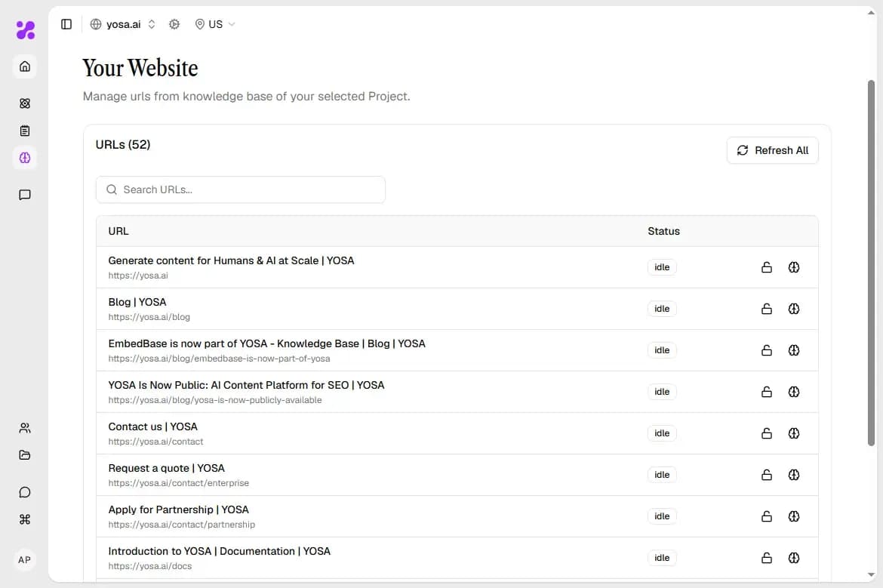883x588 pixels.
Task: Toggle lock for Generate content for Humans row
Action: click(767, 267)
